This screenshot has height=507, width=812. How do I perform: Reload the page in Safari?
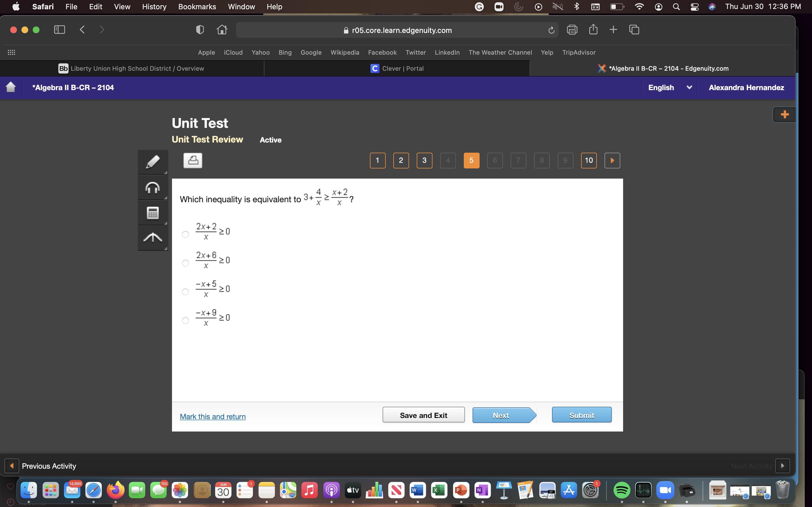click(x=551, y=30)
